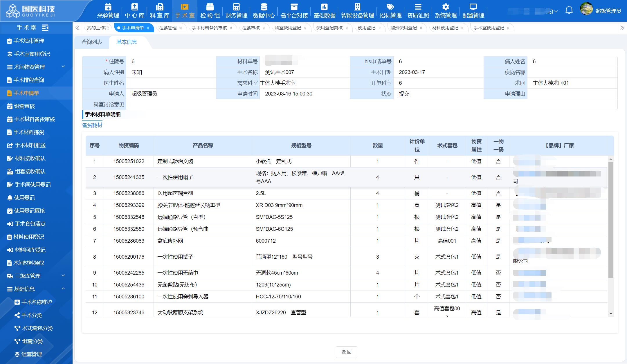Screen dimensions: 627x364
Task: Open 招标管理 tag icon
Action: coord(390,7)
